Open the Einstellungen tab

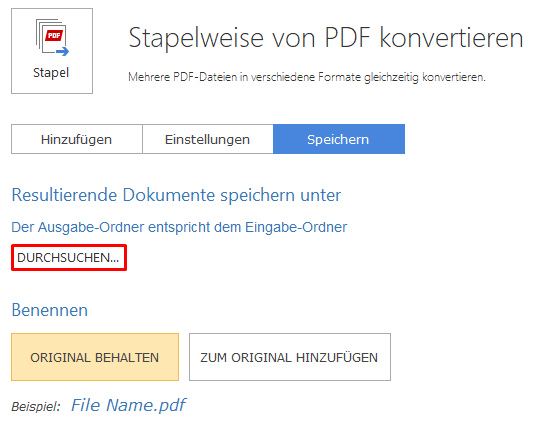[207, 139]
